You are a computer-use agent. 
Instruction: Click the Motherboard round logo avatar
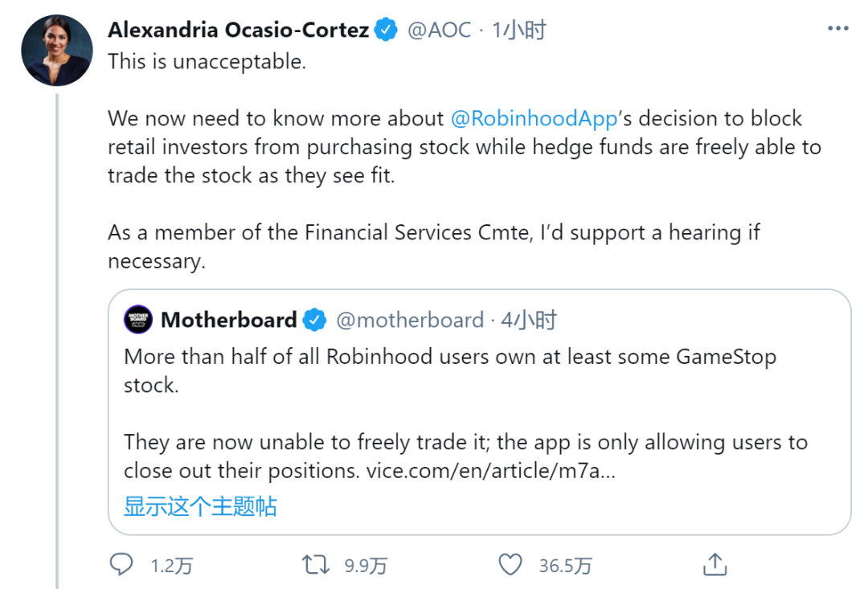coord(138,320)
